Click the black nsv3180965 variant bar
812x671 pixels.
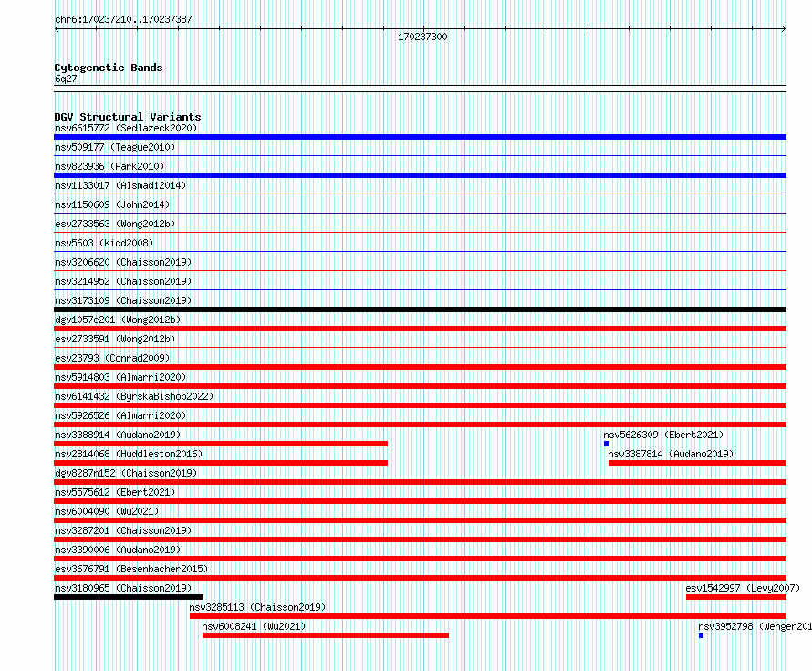point(129,597)
